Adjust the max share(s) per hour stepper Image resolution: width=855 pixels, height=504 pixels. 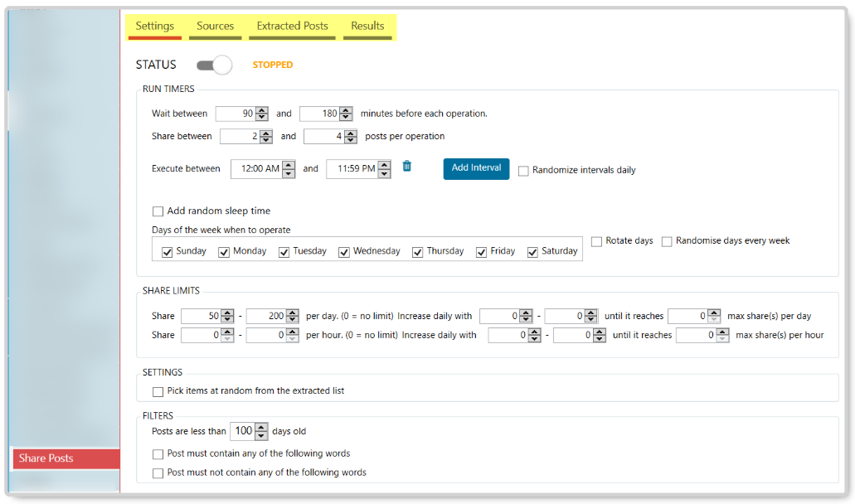point(722,335)
